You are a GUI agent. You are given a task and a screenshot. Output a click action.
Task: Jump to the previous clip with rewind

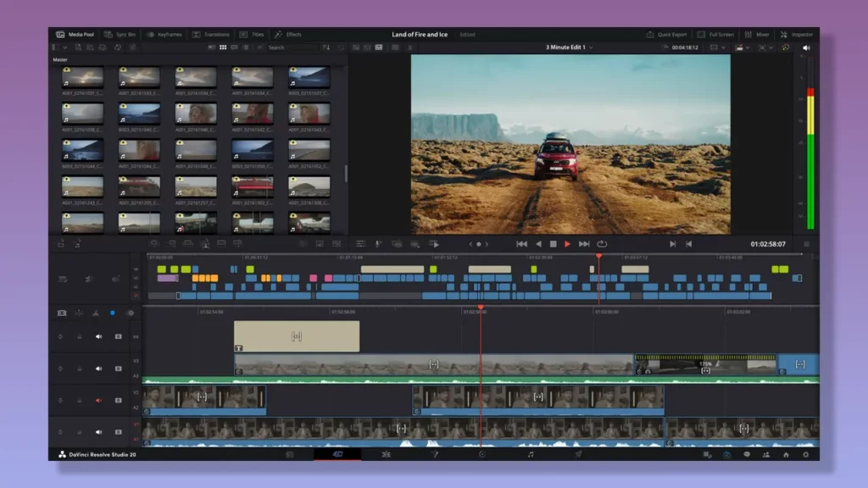pos(521,244)
